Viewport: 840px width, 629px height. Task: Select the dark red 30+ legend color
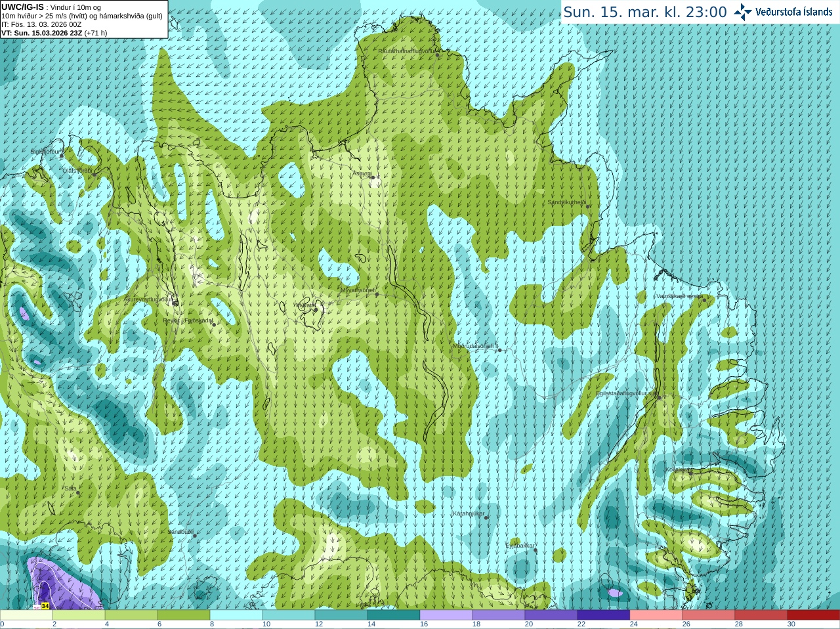tap(814, 615)
